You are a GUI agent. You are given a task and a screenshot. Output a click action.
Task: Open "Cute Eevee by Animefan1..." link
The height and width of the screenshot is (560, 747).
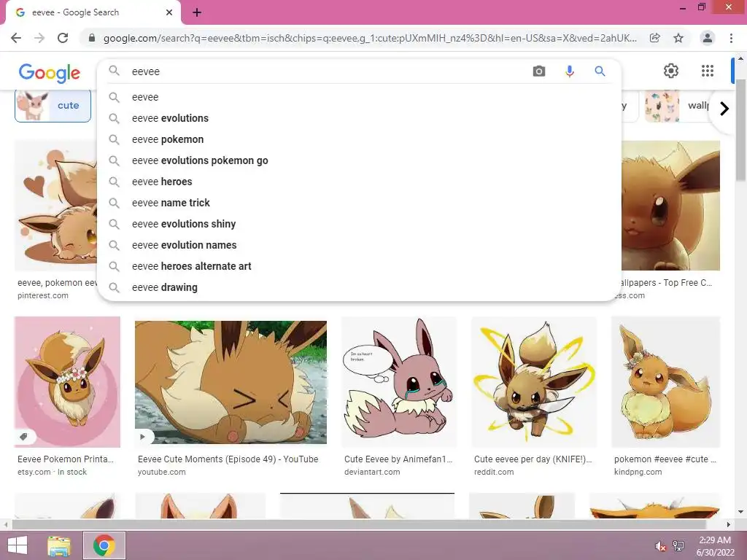pos(398,459)
